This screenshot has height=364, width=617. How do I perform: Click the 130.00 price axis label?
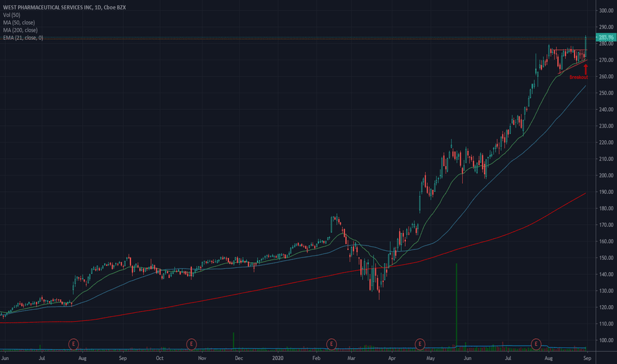[606, 291]
